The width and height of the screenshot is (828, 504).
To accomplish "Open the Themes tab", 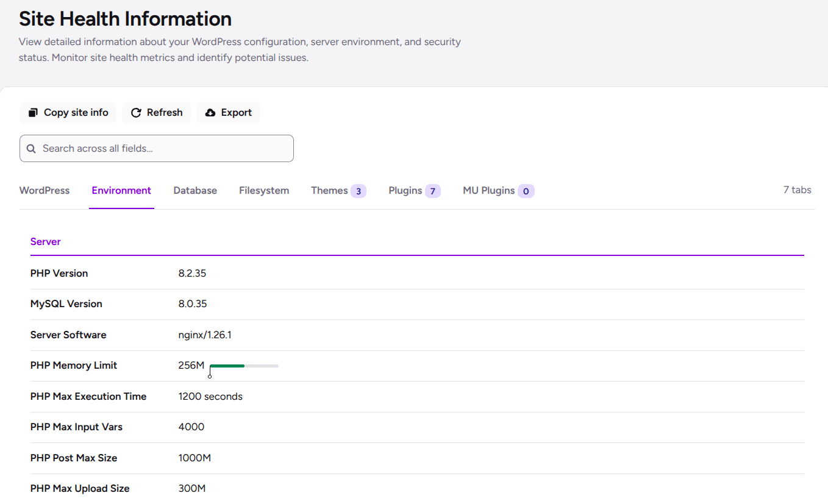I will (338, 191).
